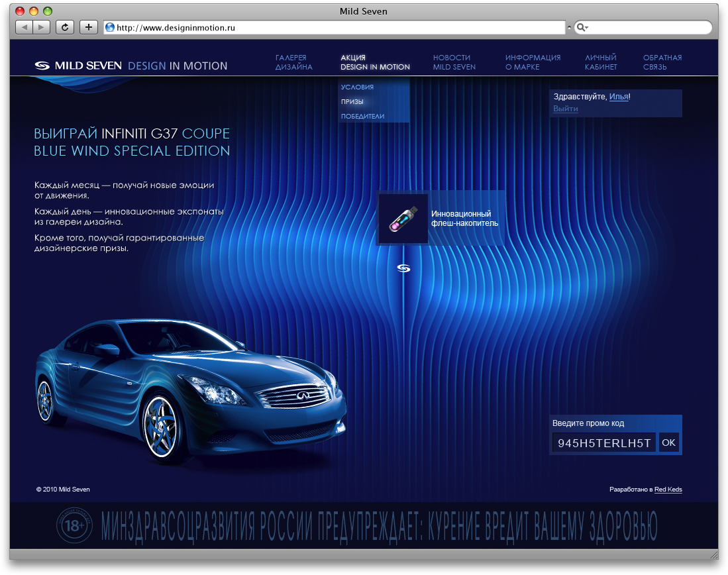Click the Введите промо код label
The width and height of the screenshot is (728, 575).
pyautogui.click(x=588, y=423)
